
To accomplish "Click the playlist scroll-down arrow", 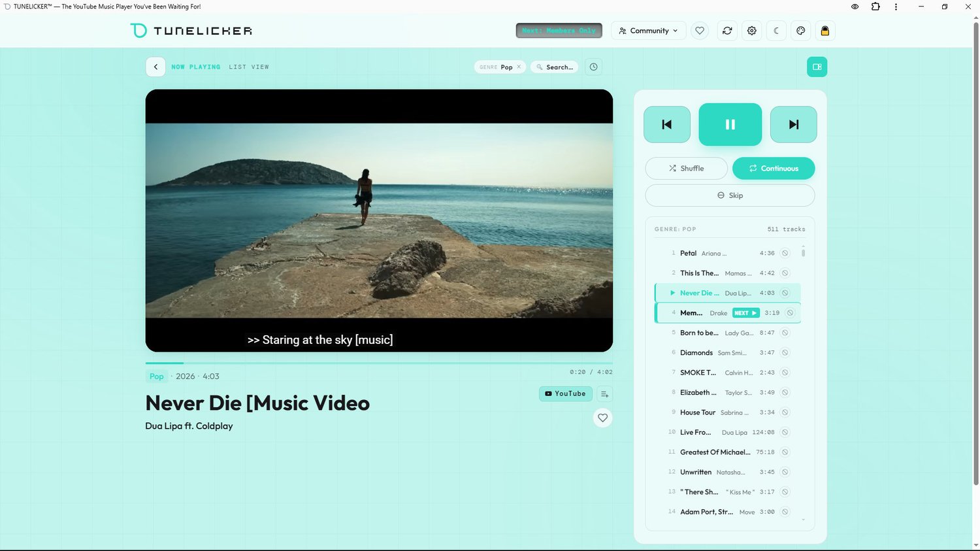I will tap(803, 520).
